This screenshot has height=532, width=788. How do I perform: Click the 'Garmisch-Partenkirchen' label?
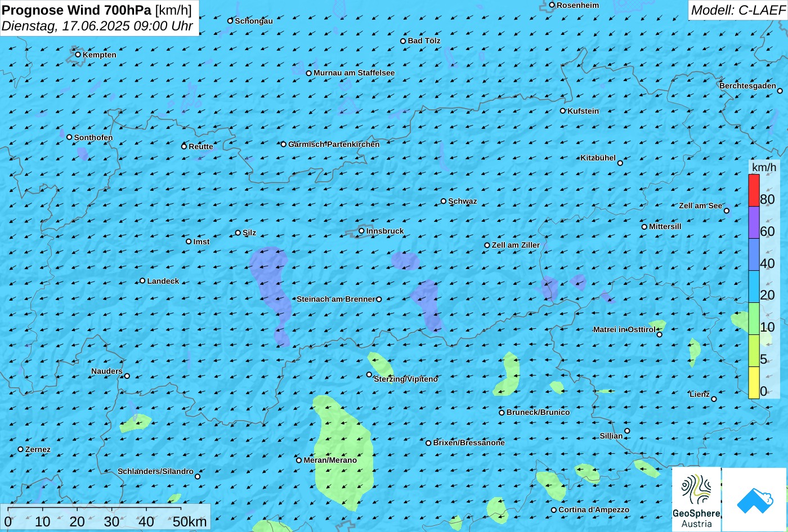(x=334, y=144)
